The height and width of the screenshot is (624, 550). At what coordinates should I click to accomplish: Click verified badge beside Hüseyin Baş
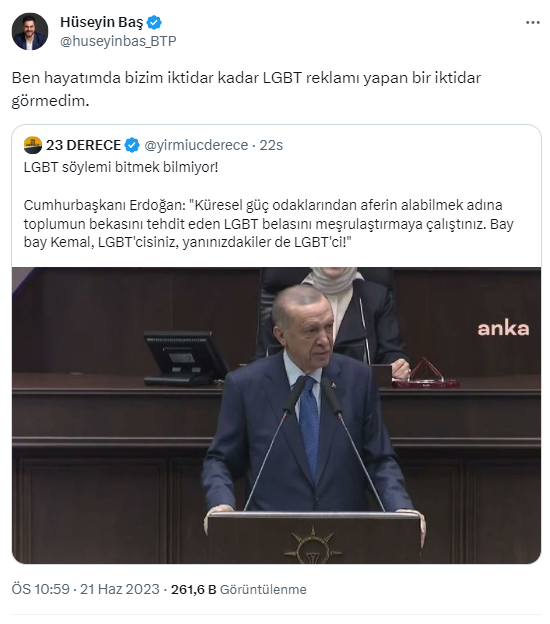pyautogui.click(x=154, y=23)
